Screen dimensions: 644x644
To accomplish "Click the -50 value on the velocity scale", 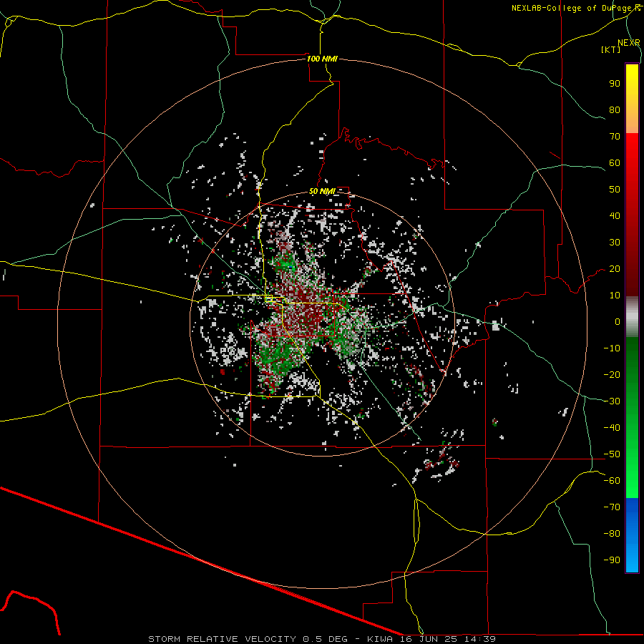I will click(612, 454).
